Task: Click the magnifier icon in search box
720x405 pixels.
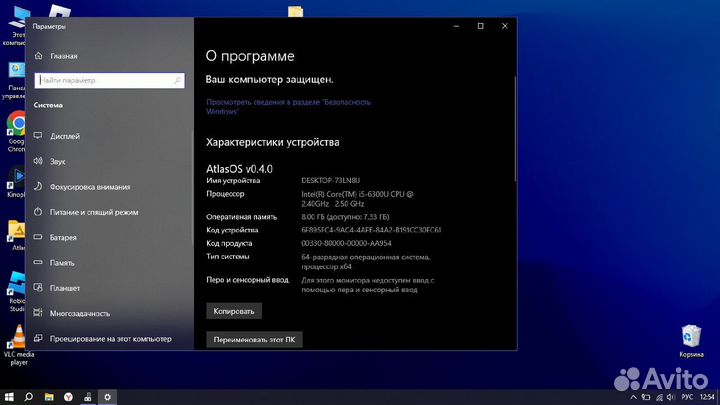Action: [177, 80]
